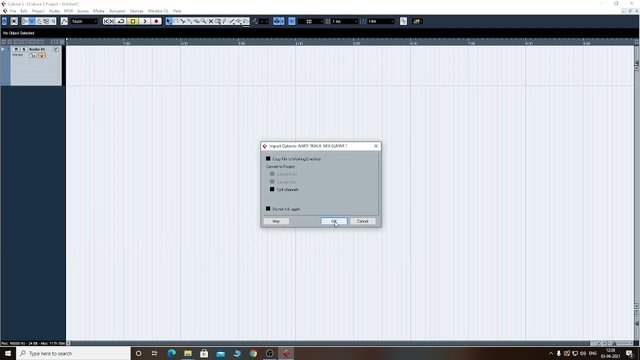
Task: Click the transport Play button
Action: 144,21
